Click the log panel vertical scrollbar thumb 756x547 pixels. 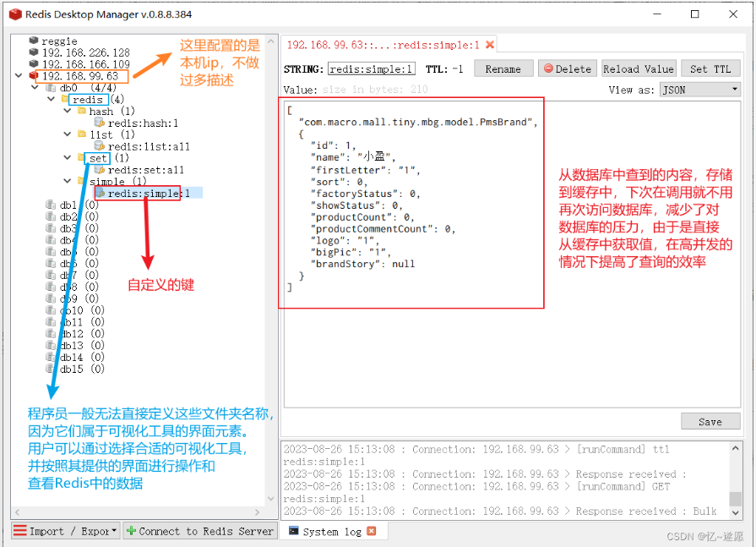[x=735, y=498]
